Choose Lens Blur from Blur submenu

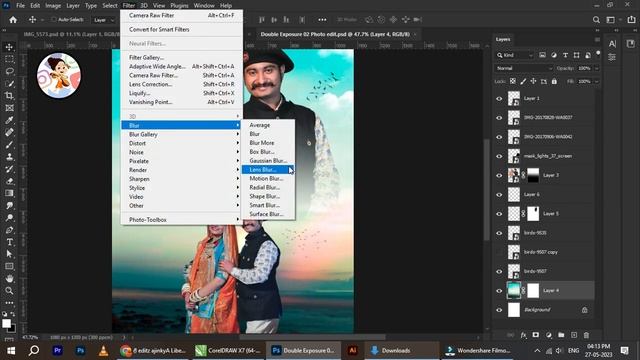268,170
